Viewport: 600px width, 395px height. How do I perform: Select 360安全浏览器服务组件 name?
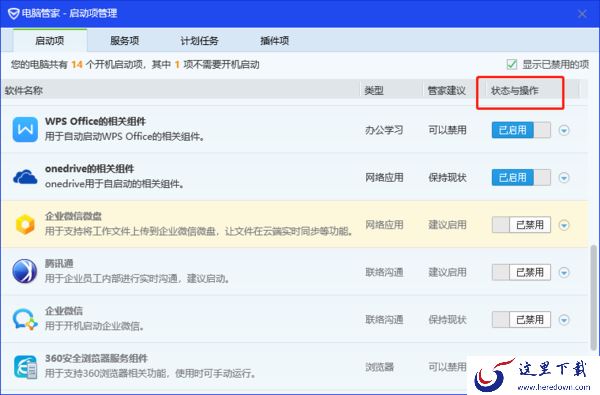96,358
